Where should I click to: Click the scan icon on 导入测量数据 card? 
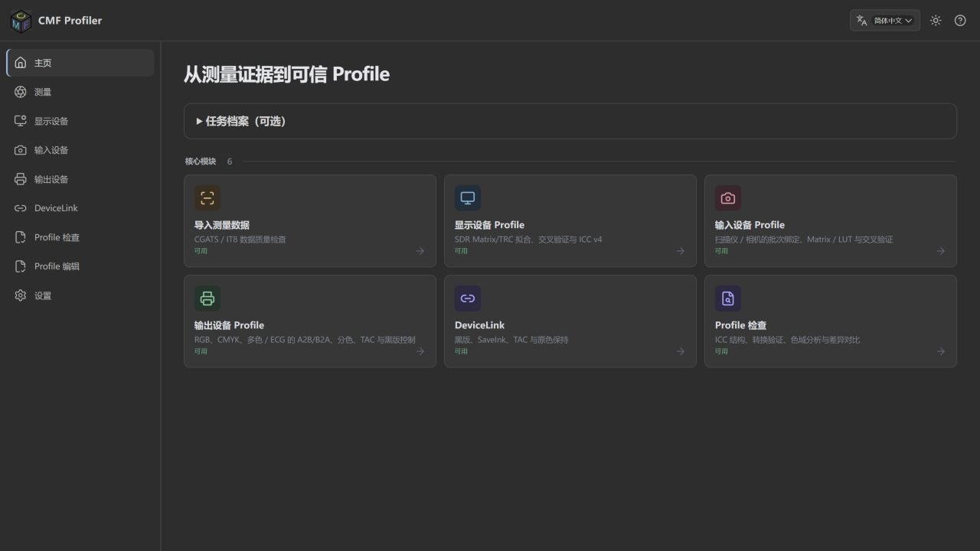(x=207, y=198)
